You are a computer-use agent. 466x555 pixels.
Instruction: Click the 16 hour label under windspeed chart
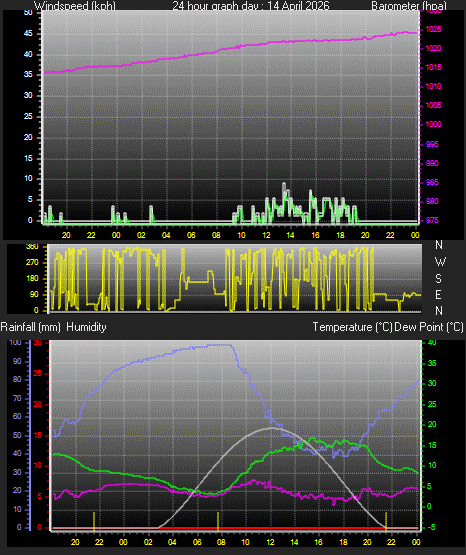point(316,235)
